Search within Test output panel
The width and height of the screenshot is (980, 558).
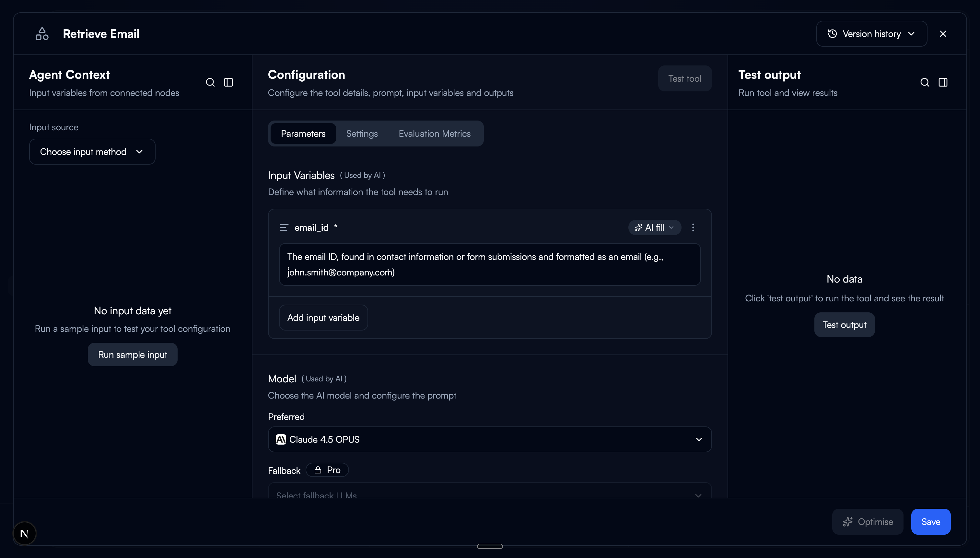click(x=925, y=82)
